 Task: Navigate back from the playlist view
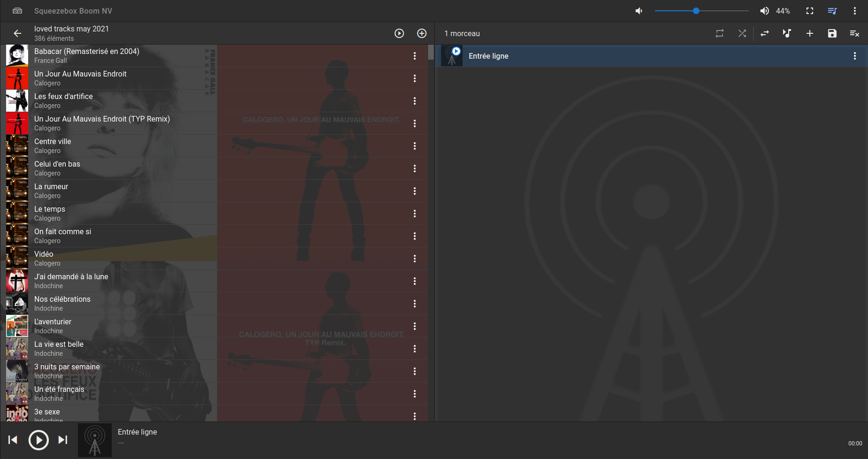tap(17, 33)
